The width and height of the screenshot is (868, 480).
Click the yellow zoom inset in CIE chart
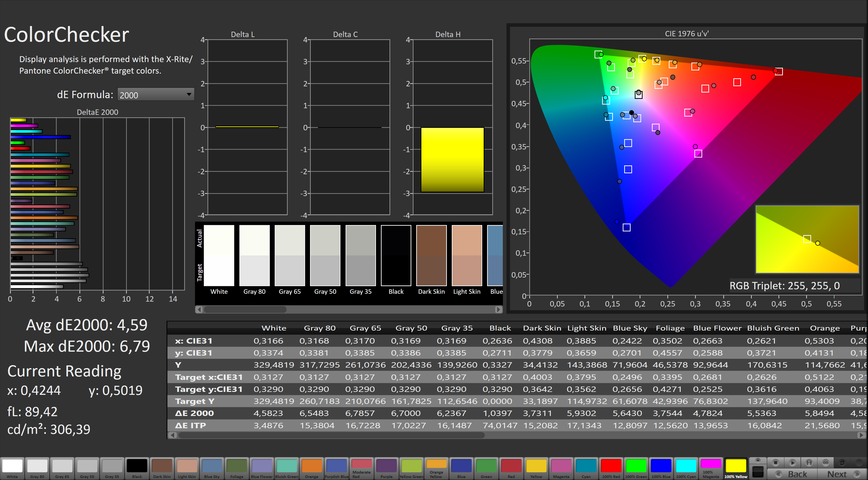point(807,239)
